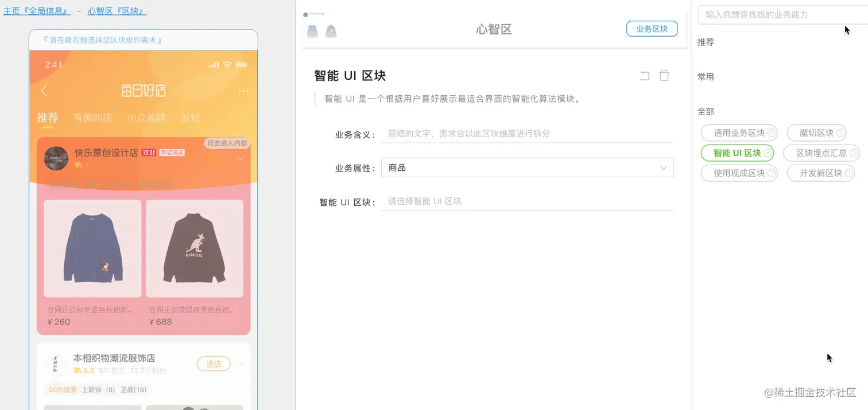Delete the 智能 UI 区块 with the trash icon
Viewport: 868px width, 410px height.
click(x=664, y=76)
